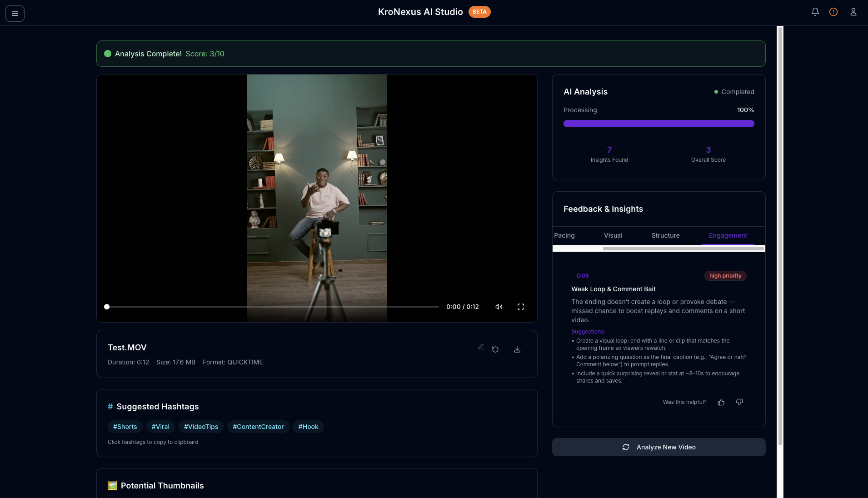868x498 pixels.
Task: Switch to the Pacing tab
Action: click(x=564, y=235)
